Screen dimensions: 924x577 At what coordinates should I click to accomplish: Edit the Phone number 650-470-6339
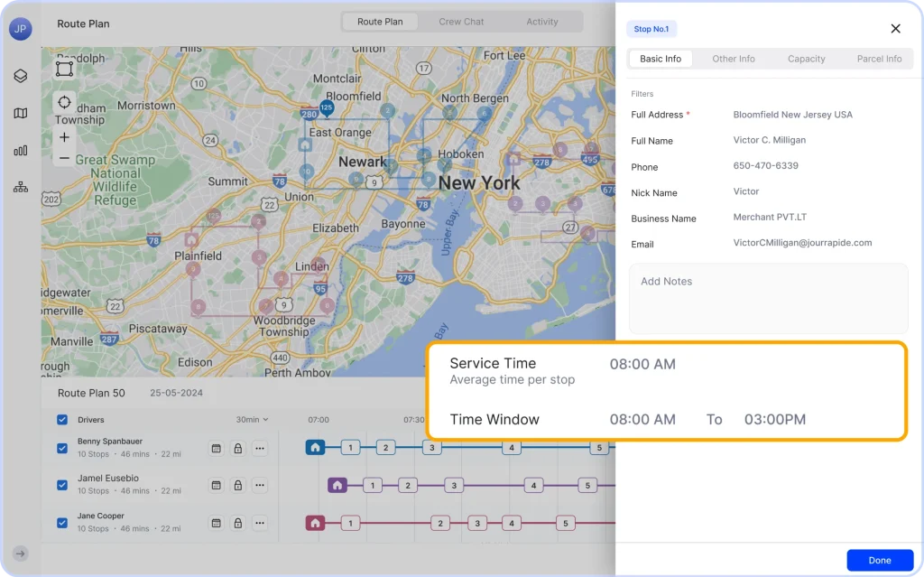pyautogui.click(x=765, y=166)
